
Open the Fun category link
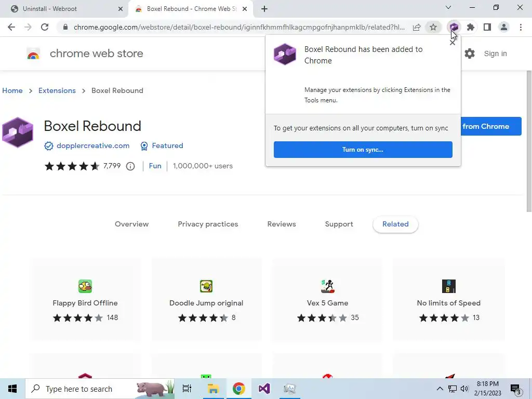click(x=155, y=166)
